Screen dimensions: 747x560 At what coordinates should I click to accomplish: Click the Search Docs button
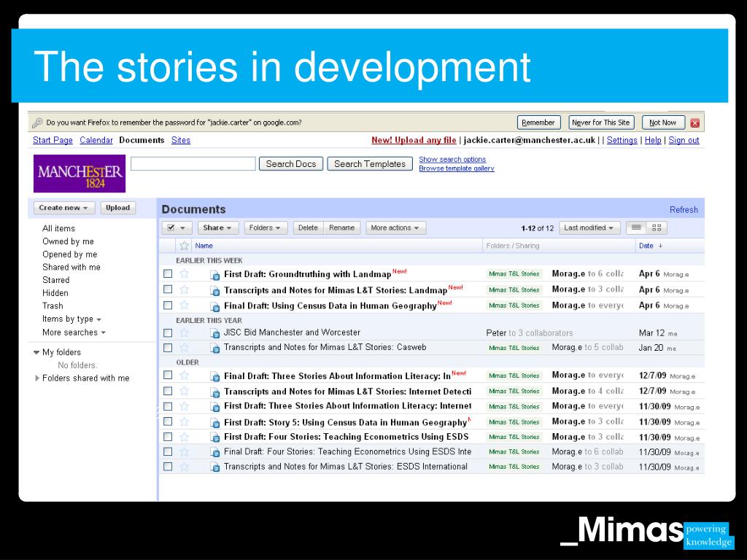(x=291, y=164)
